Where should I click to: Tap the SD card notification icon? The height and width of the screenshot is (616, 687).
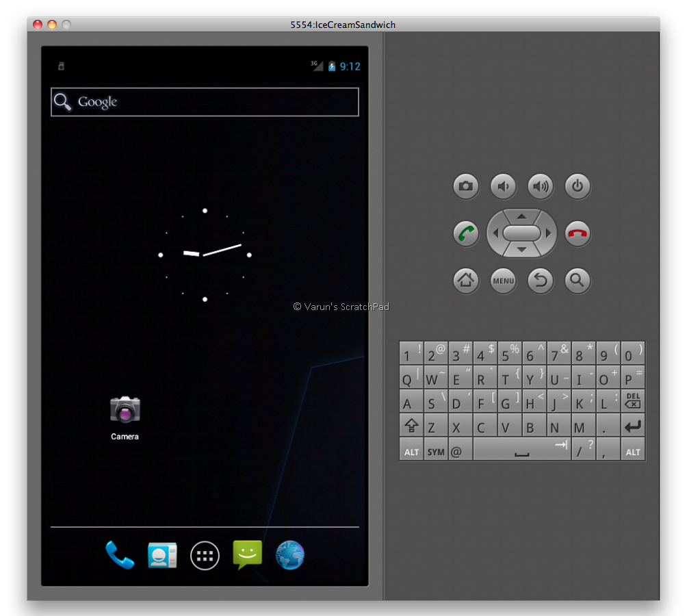click(62, 66)
